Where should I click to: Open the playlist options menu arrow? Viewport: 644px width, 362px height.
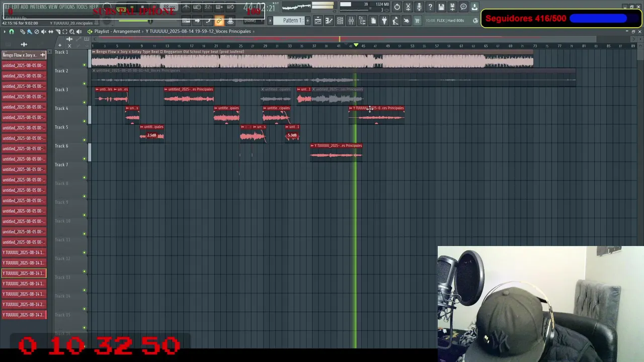click(x=5, y=32)
